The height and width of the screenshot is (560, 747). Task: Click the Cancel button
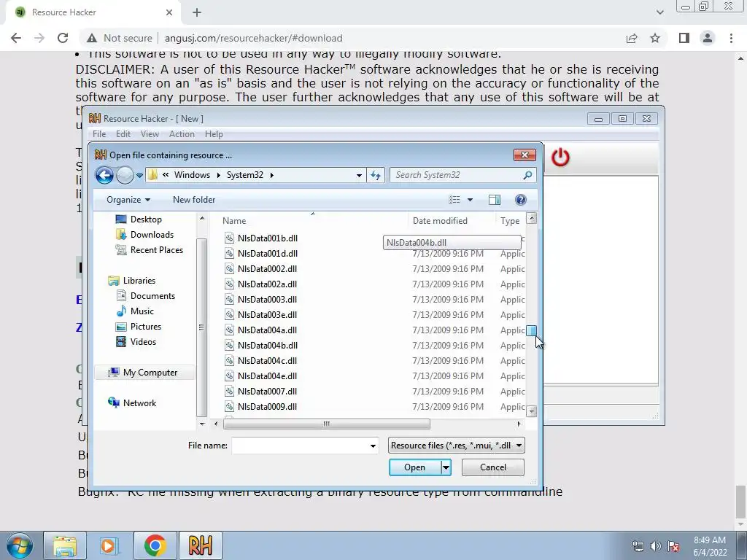click(x=493, y=467)
